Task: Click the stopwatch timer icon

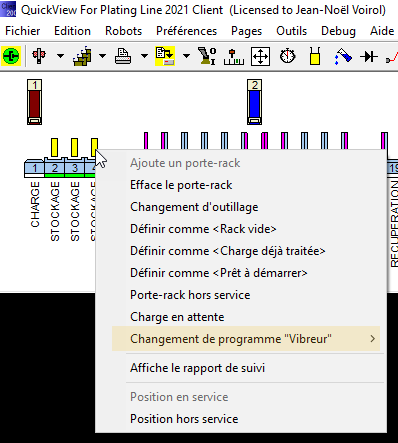Action: [287, 56]
